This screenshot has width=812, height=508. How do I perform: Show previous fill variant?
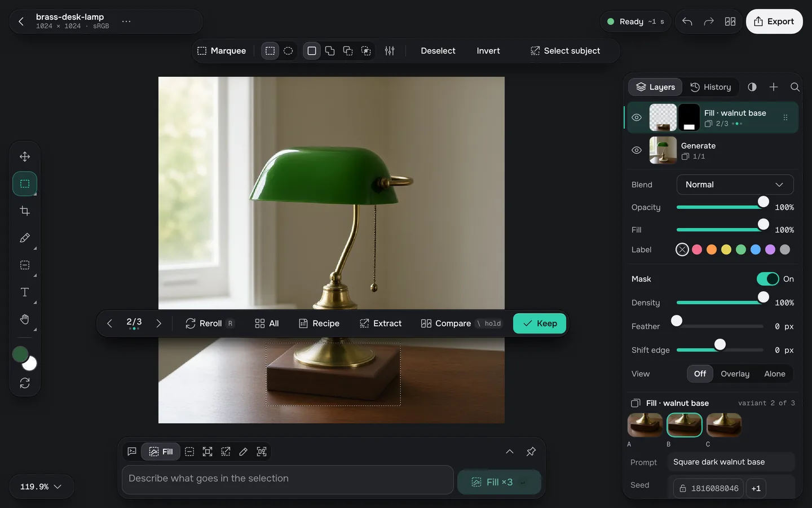tap(109, 323)
